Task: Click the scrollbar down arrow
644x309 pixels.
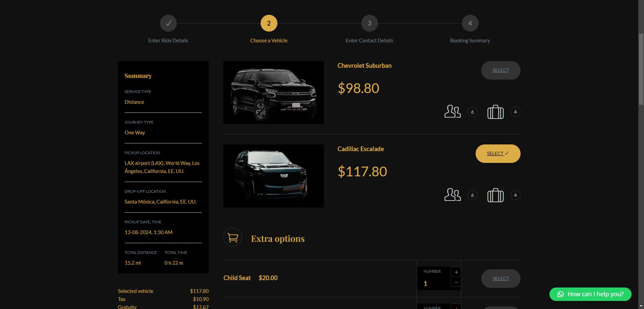Action: pos(641,306)
